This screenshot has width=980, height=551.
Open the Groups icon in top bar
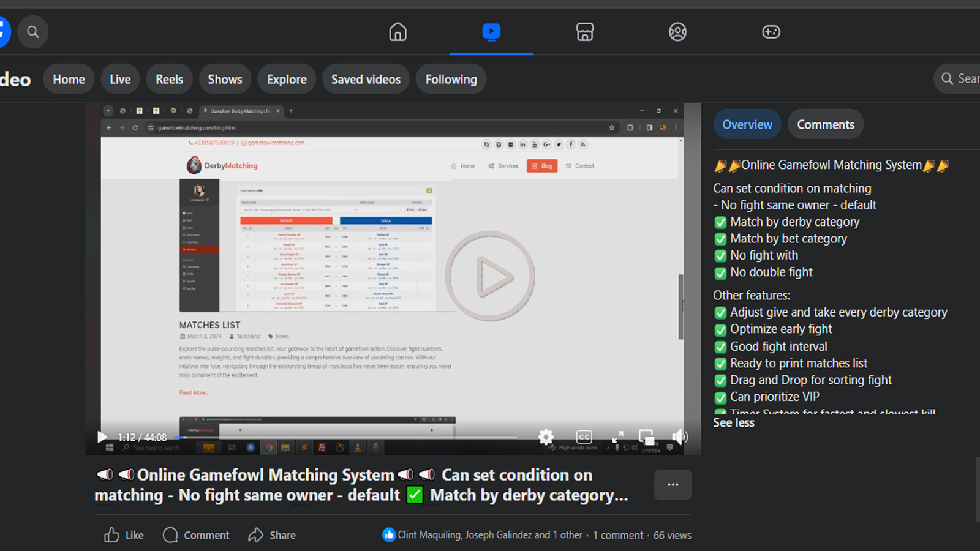pyautogui.click(x=677, y=32)
